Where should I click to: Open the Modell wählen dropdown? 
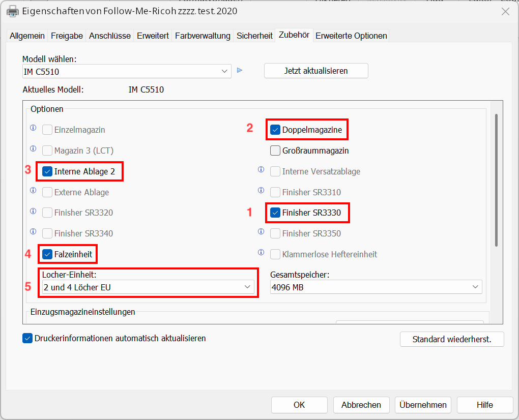tap(127, 72)
